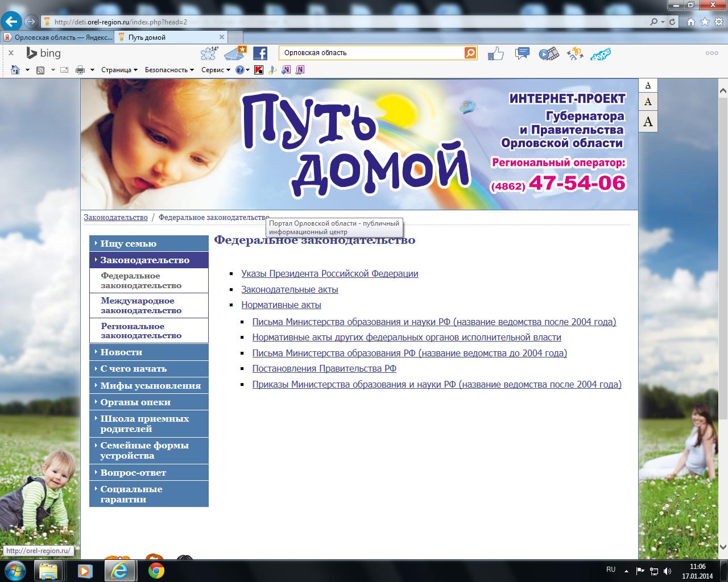The height and width of the screenshot is (582, 728).
Task: Open the Приказы Министерства образования и науки link
Action: [x=437, y=384]
